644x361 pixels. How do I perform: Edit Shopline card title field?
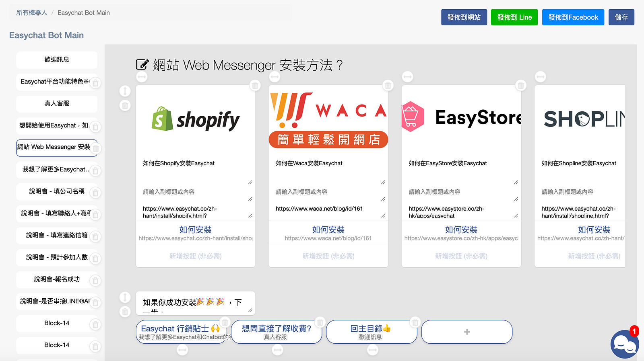(x=581, y=170)
